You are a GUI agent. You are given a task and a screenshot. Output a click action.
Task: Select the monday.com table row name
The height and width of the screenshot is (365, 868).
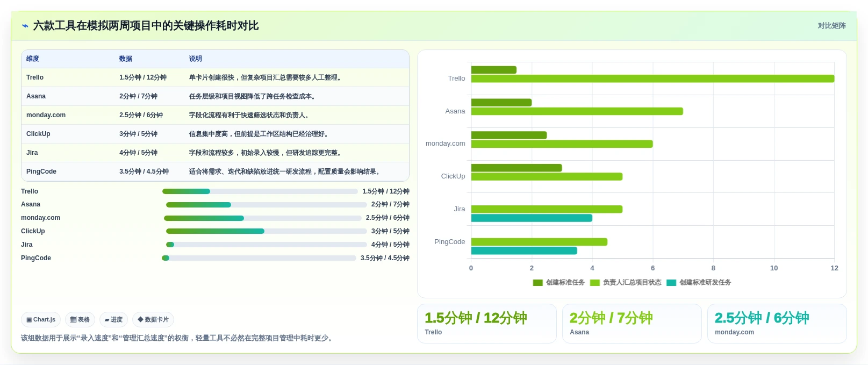[x=46, y=115]
